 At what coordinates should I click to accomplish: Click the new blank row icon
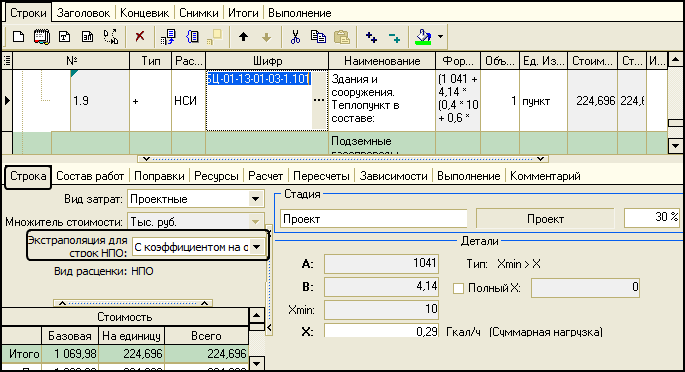pyautogui.click(x=18, y=37)
